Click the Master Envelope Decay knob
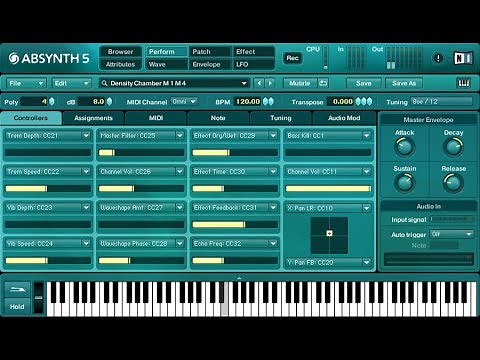The width and height of the screenshot is (480, 360). point(453,147)
